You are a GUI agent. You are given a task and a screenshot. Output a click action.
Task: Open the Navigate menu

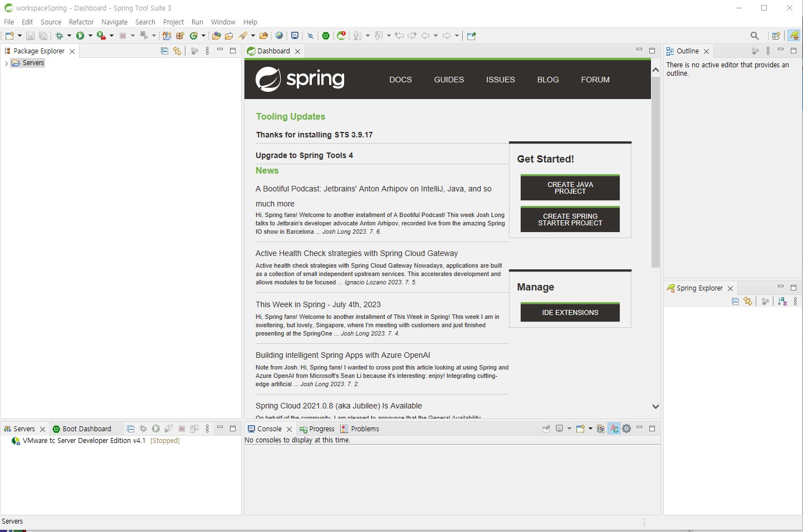(x=114, y=22)
